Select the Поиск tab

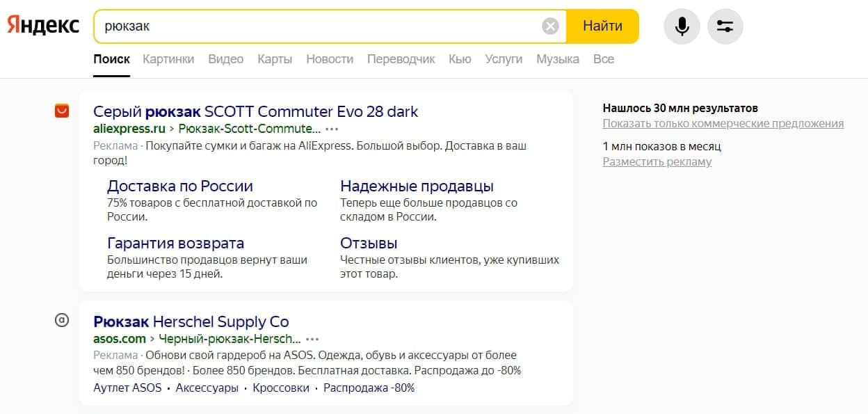click(x=111, y=59)
